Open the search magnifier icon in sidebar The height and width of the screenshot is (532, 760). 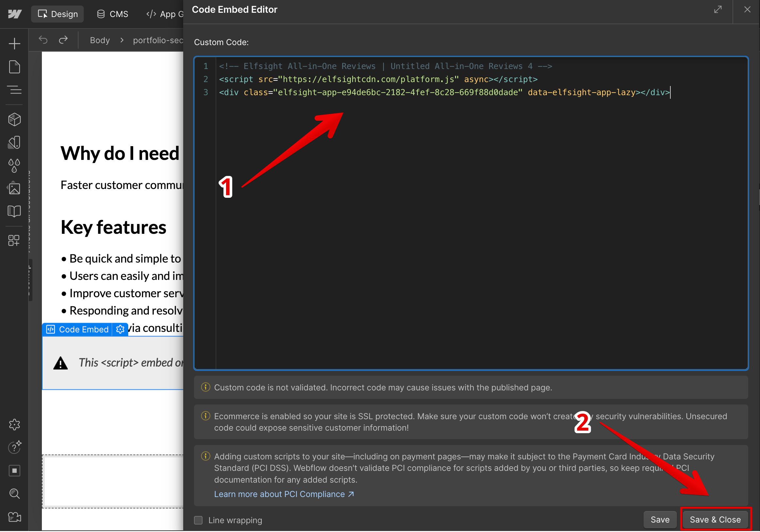(14, 494)
